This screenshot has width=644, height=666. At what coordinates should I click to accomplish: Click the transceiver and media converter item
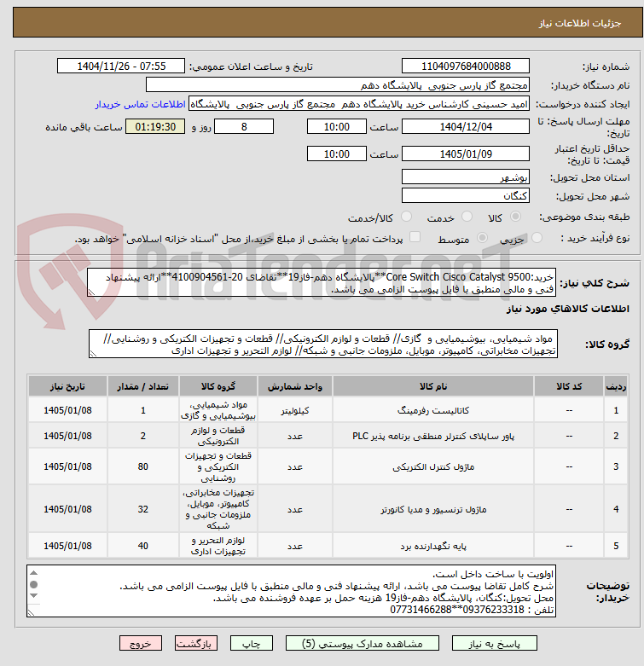[433, 509]
